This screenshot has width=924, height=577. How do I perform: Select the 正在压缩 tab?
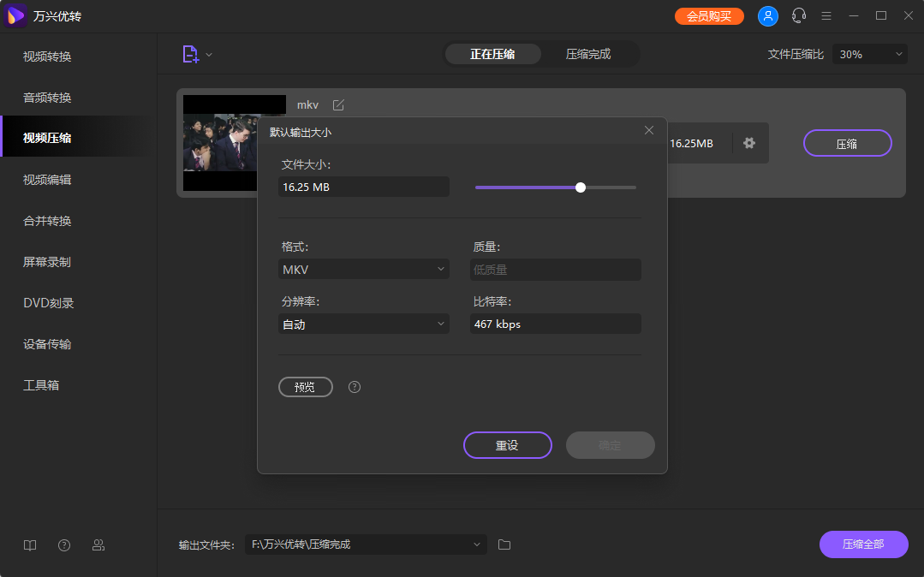coord(492,53)
